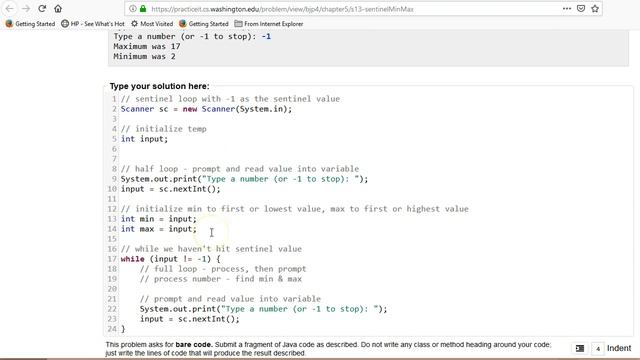Click the line 'int max = input;'
This screenshot has height=360, width=640.
coord(158,229)
